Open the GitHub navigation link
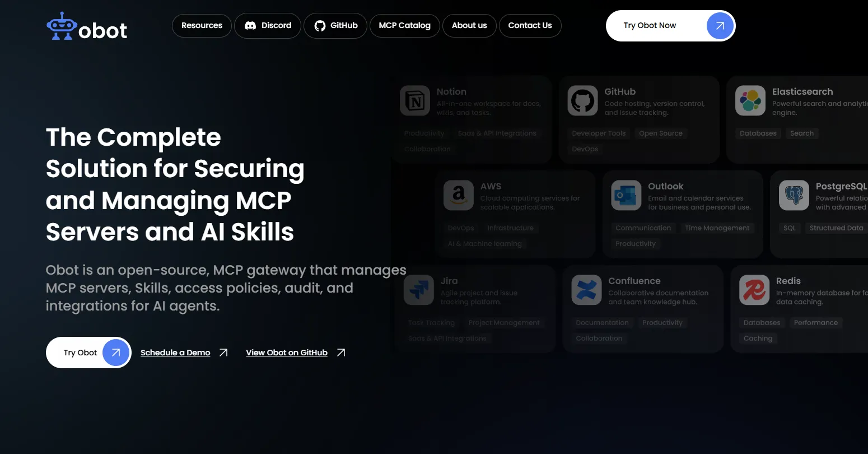The width and height of the screenshot is (868, 454). pos(335,26)
